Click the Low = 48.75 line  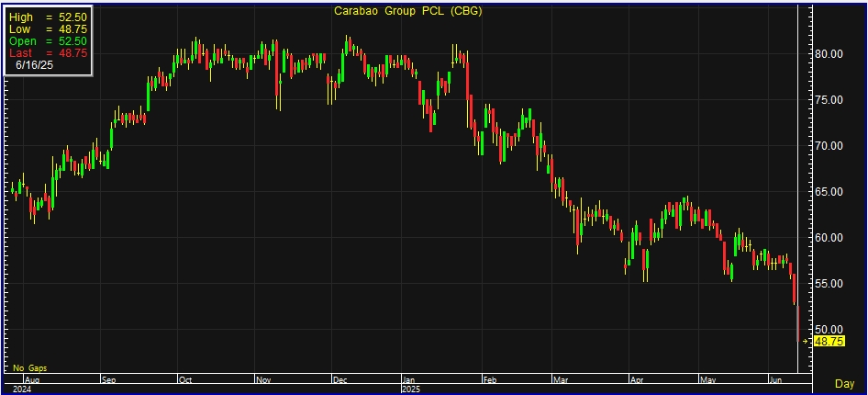48,29
